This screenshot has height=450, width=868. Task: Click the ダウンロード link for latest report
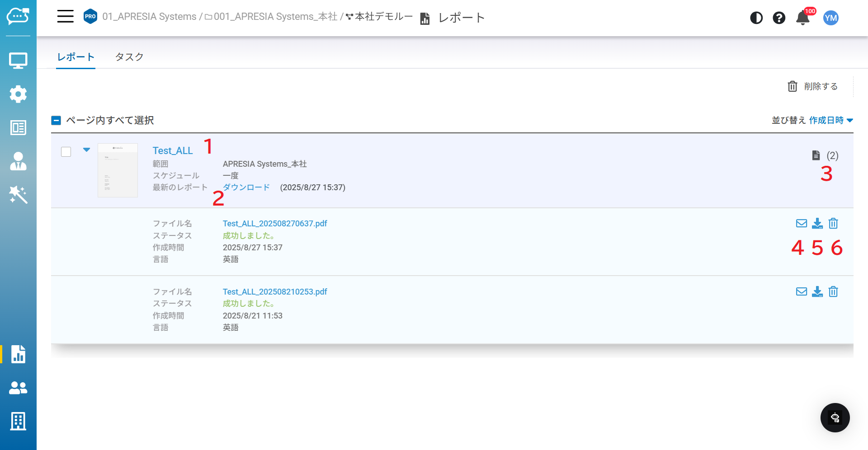pyautogui.click(x=246, y=187)
